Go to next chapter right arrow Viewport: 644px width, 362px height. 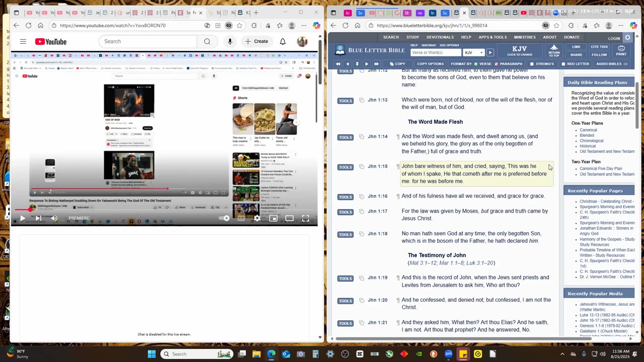(x=366, y=64)
